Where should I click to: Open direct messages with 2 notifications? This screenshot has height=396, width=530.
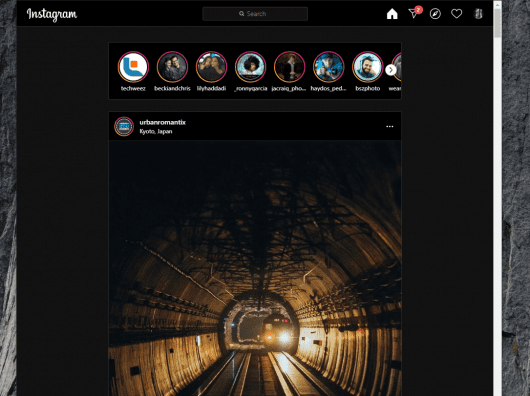tap(414, 13)
